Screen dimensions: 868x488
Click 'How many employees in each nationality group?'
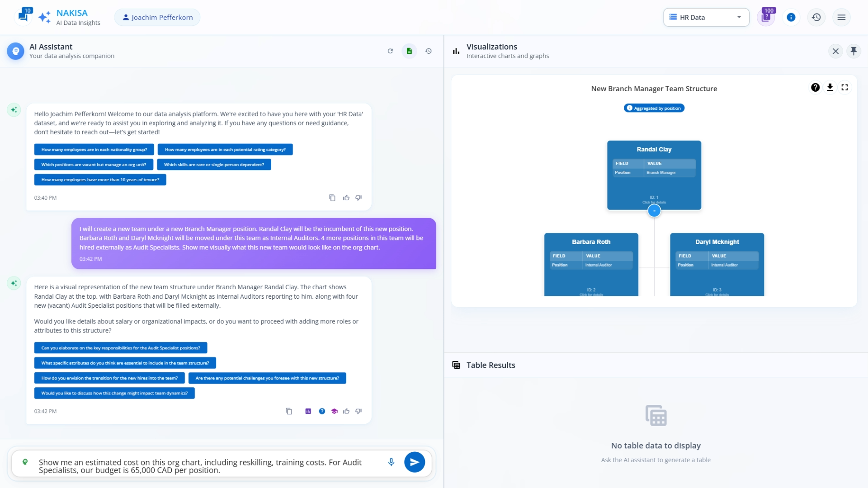pyautogui.click(x=94, y=150)
